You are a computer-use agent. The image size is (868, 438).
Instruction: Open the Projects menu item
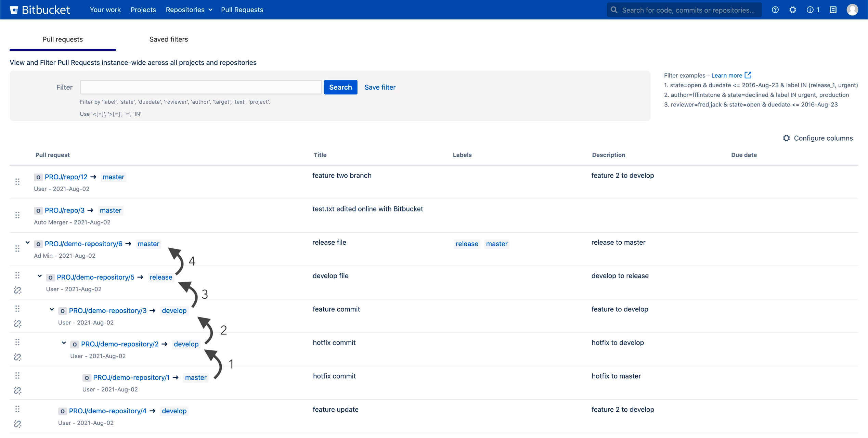pyautogui.click(x=143, y=10)
